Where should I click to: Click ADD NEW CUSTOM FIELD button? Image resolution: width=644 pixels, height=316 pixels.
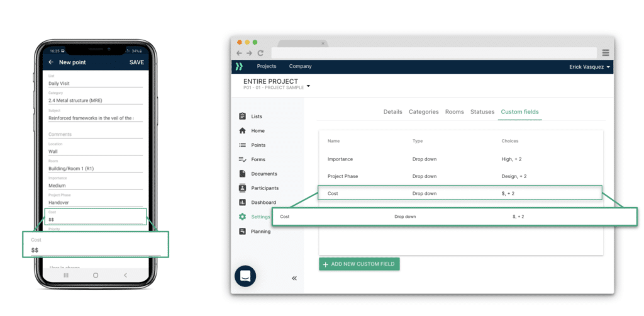point(359,264)
